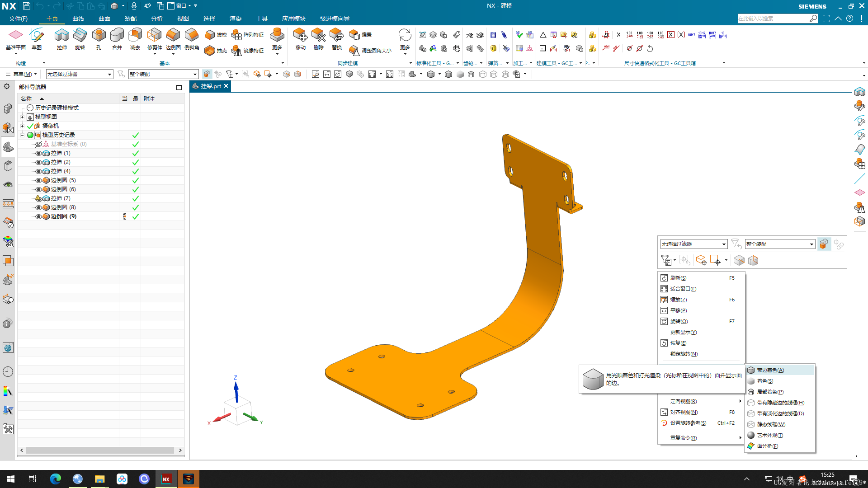Viewport: 868px width, 488px height.
Task: Click the 名称 column header
Action: 68,99
